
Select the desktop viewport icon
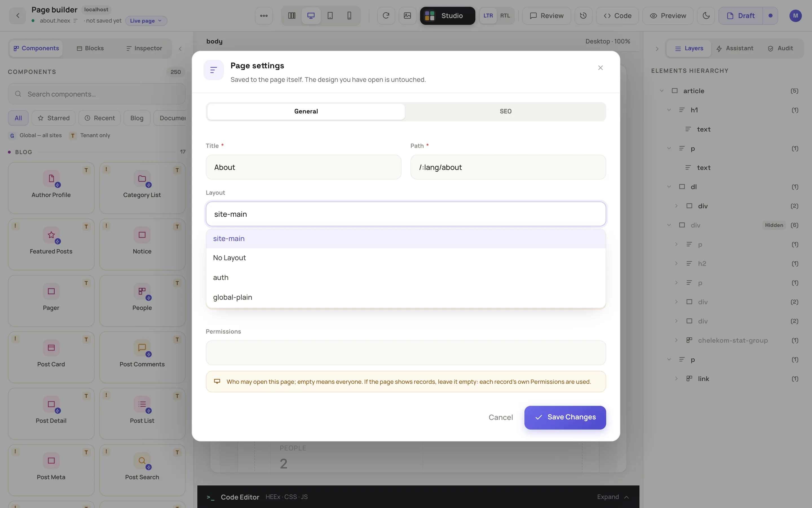point(311,16)
